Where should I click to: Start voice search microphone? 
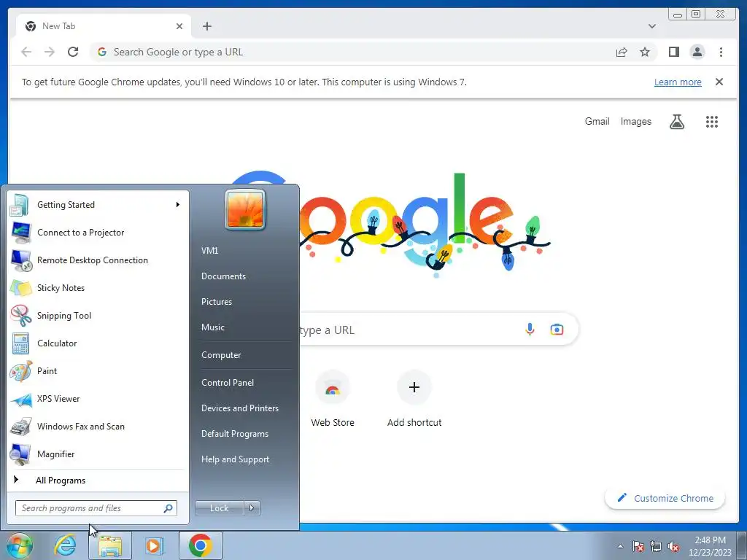click(530, 329)
